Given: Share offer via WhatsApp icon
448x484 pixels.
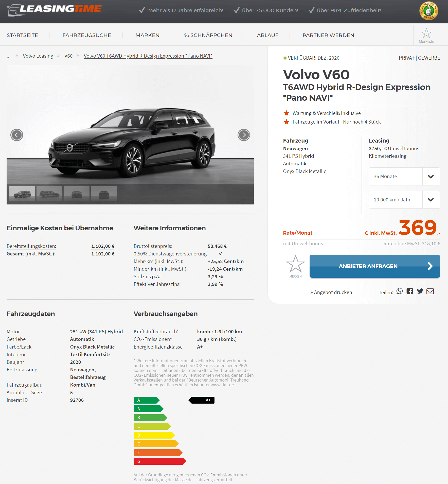Looking at the screenshot, I should (x=400, y=291).
